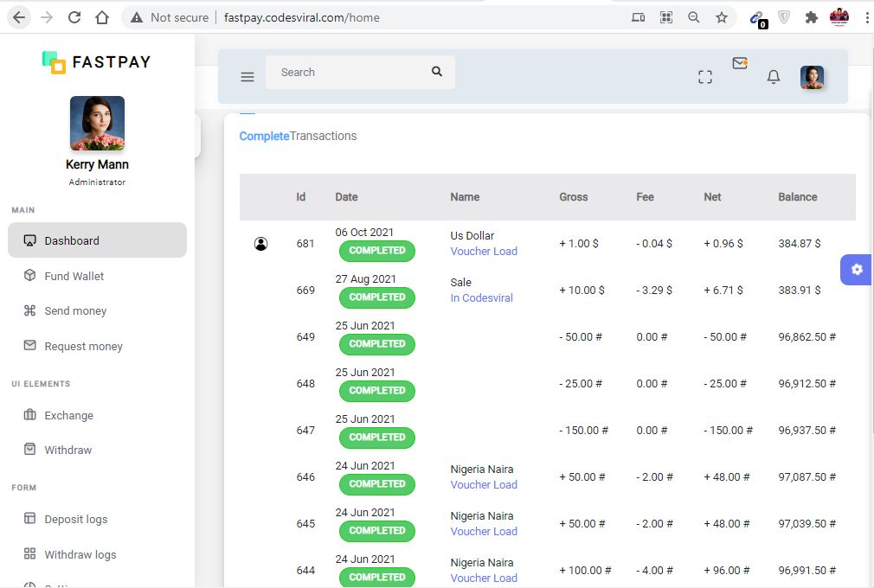
Task: Open the Request money page
Action: coord(83,346)
